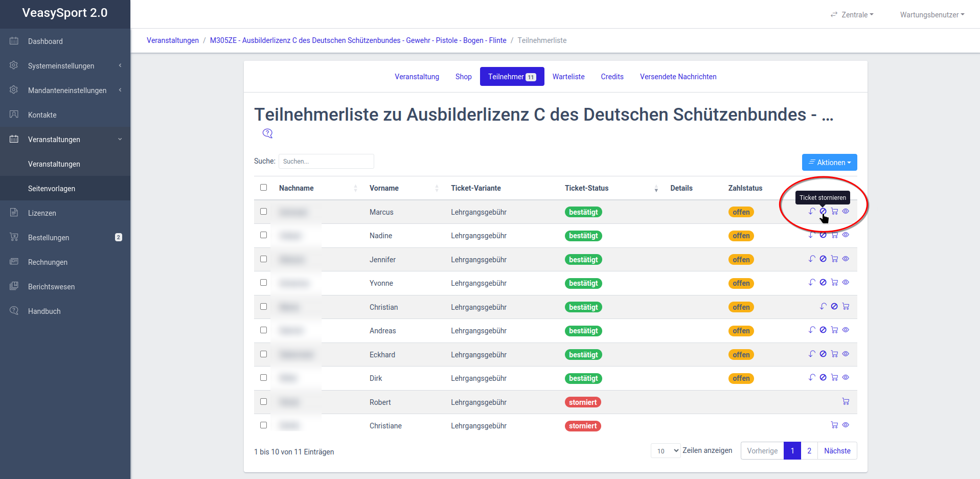The width and height of the screenshot is (980, 479).
Task: Click cancel ticket icon in Dirk row
Action: 823,377
